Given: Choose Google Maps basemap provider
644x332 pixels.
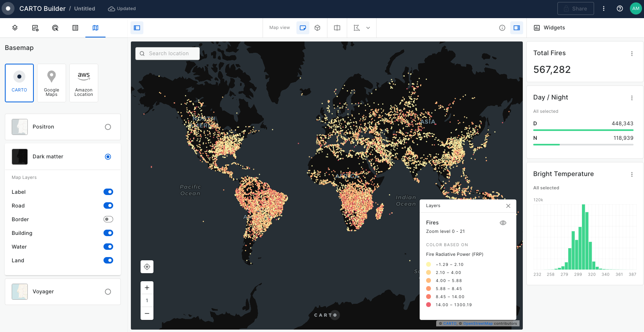Looking at the screenshot, I should click(x=52, y=83).
